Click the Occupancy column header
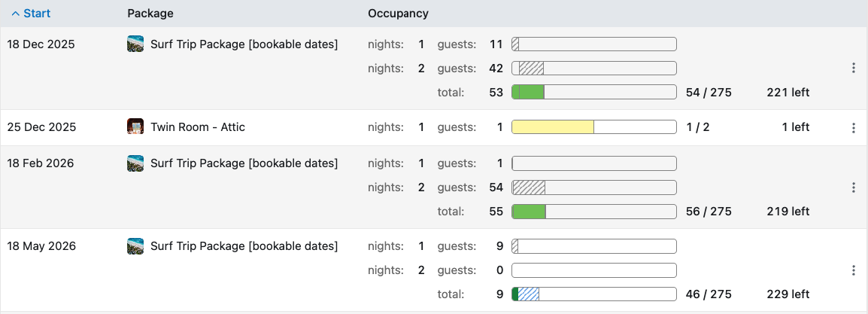868x314 pixels. (x=398, y=14)
